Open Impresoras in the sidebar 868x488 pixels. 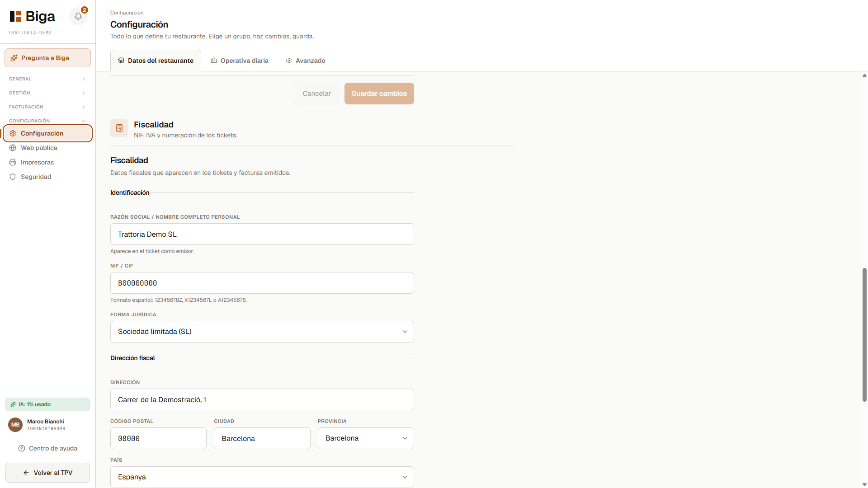47,162
